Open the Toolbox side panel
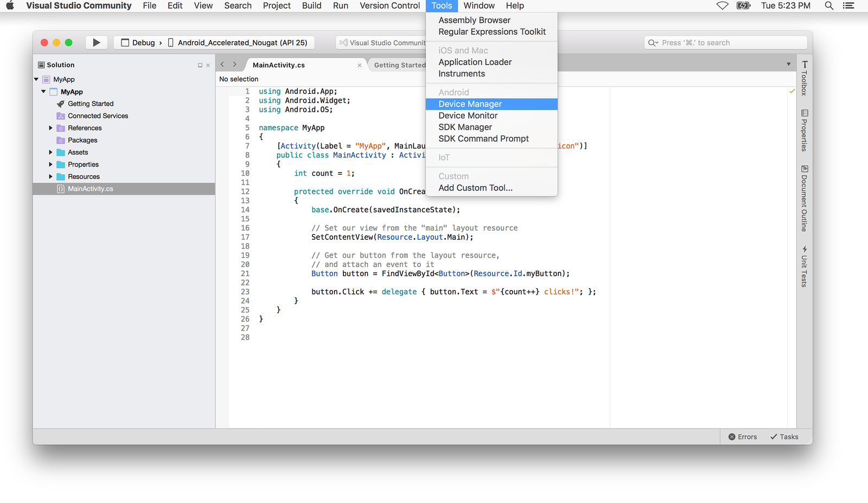 (805, 78)
